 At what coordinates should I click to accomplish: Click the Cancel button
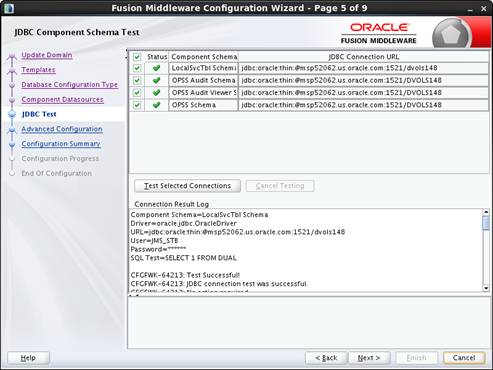pos(464,358)
